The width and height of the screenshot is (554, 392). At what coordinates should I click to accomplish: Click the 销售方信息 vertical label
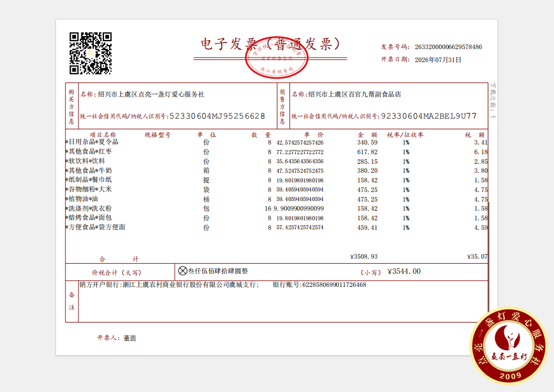tap(282, 107)
